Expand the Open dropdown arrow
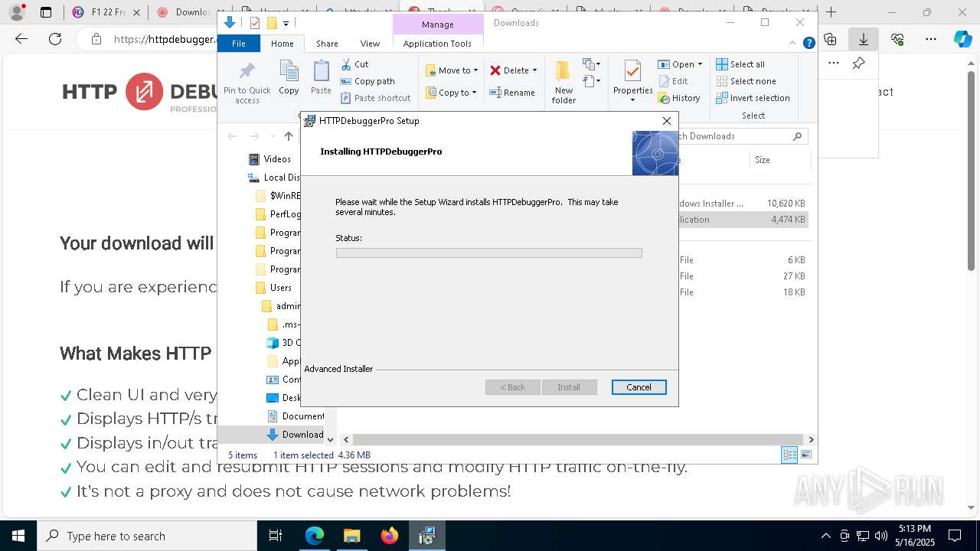The width and height of the screenshot is (980, 551). point(700,64)
